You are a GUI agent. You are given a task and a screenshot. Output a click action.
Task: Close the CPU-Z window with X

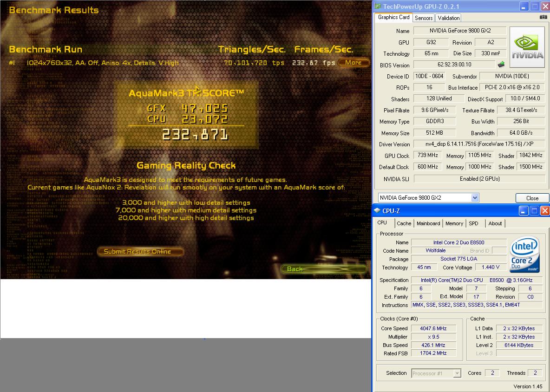pyautogui.click(x=545, y=211)
